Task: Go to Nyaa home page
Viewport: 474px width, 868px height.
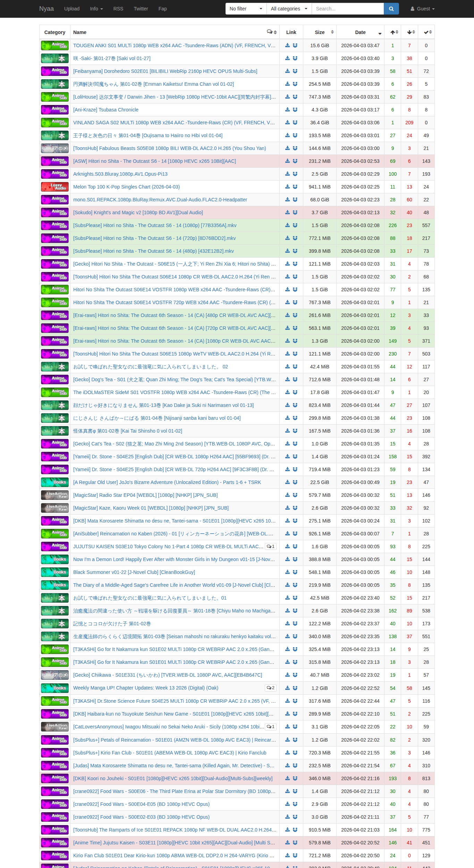Action: pyautogui.click(x=46, y=9)
